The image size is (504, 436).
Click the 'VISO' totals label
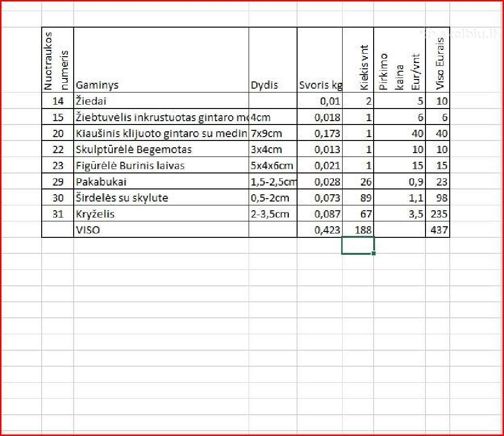[x=161, y=230]
